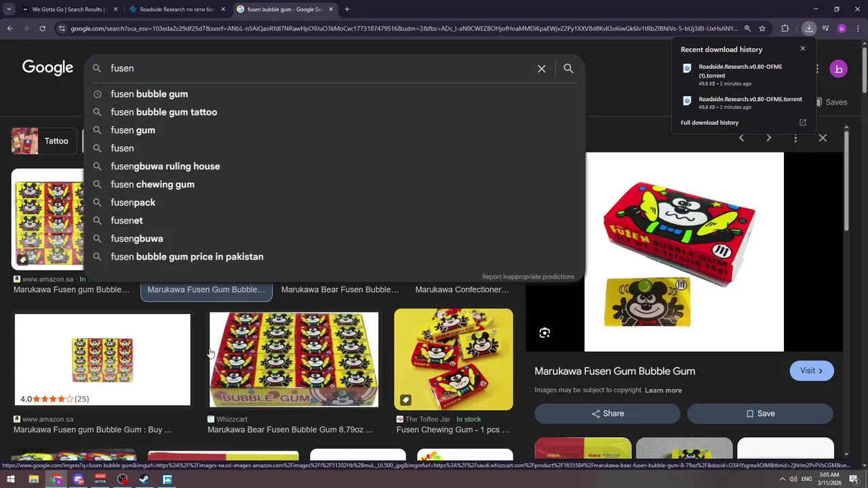
Task: Click into the search input field
Action: point(322,68)
